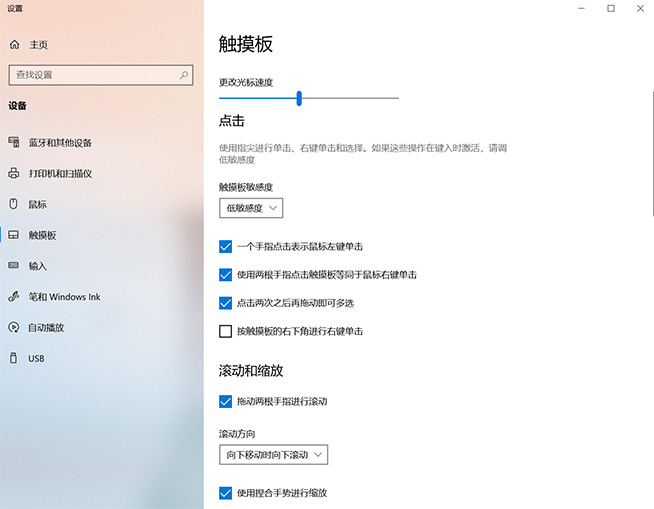654x509 pixels.
Task: Expand the 滚动方向 dropdown
Action: [273, 455]
